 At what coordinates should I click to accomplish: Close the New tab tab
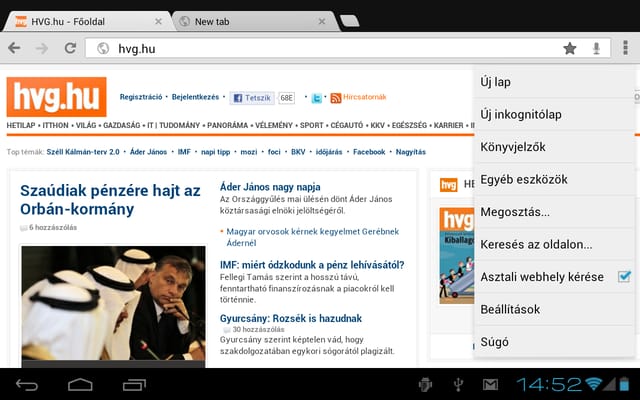(x=322, y=21)
